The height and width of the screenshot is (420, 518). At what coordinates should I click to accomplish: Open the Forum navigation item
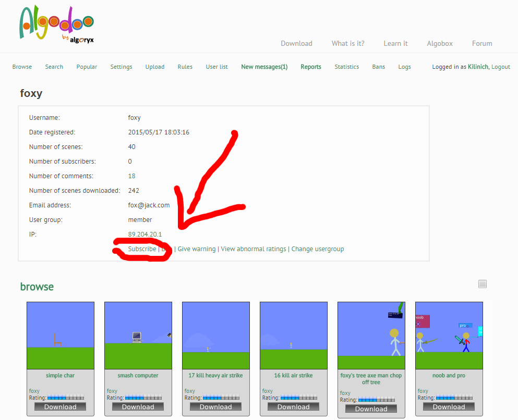pos(481,43)
